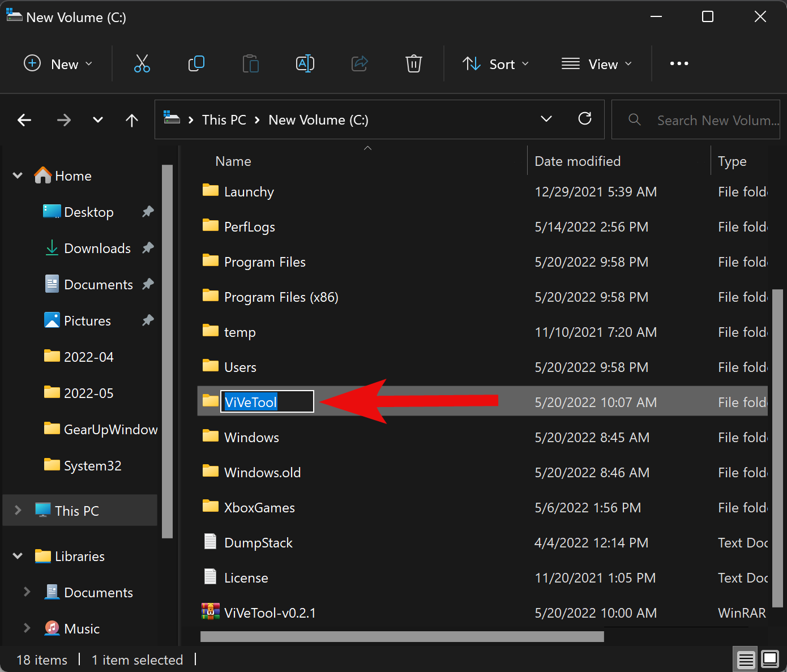Open the See more three-dots menu
The image size is (787, 672).
679,63
